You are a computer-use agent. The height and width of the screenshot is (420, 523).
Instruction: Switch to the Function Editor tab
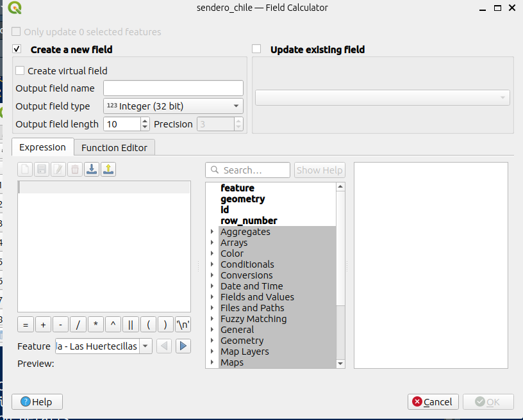click(x=114, y=148)
